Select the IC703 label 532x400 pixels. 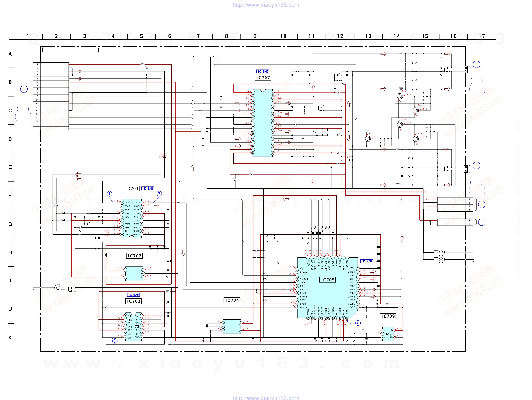click(133, 301)
